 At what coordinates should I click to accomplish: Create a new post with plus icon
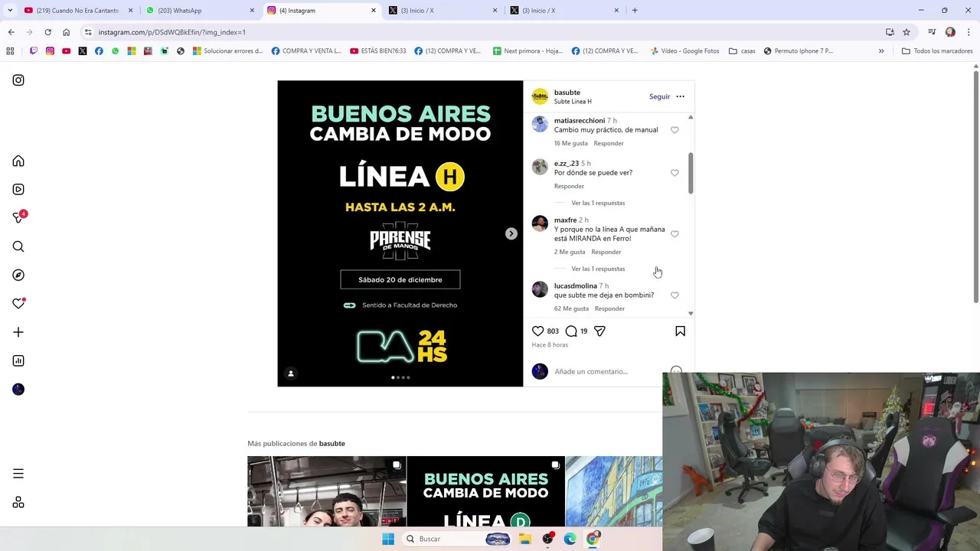pyautogui.click(x=18, y=332)
